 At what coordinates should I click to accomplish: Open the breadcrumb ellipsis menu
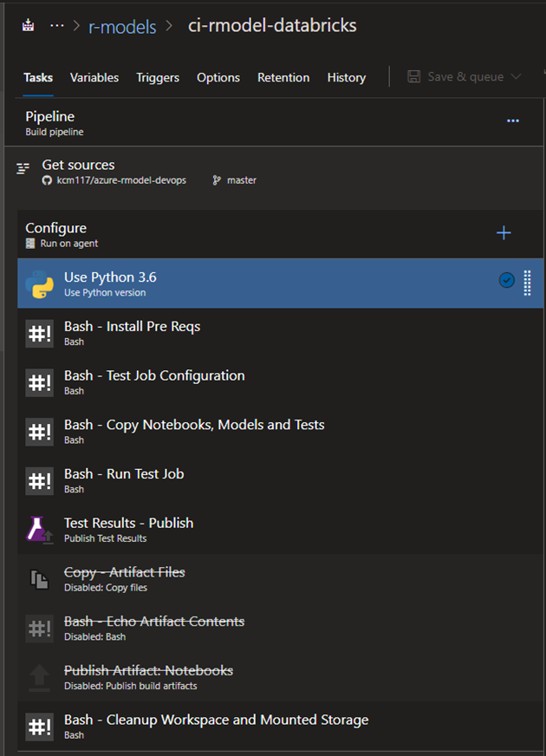(57, 25)
